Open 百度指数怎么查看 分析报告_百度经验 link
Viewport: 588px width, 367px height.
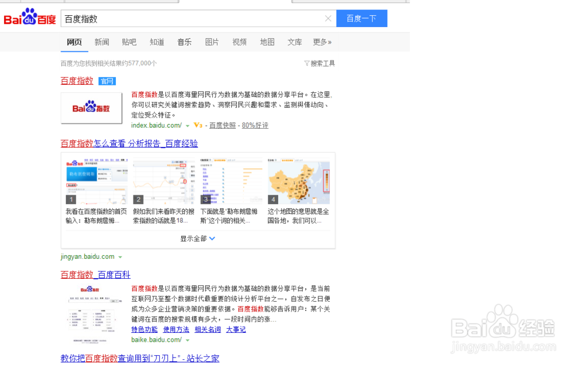[129, 144]
